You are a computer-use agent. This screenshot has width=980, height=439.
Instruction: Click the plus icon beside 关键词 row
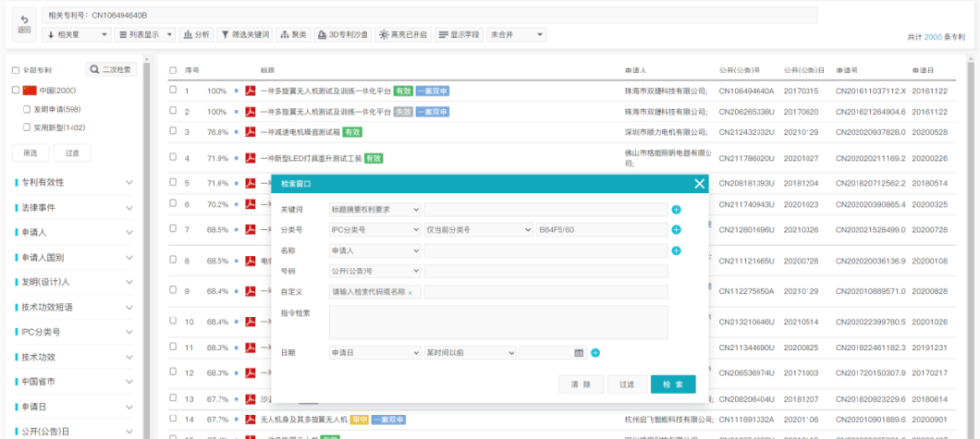[x=676, y=209]
